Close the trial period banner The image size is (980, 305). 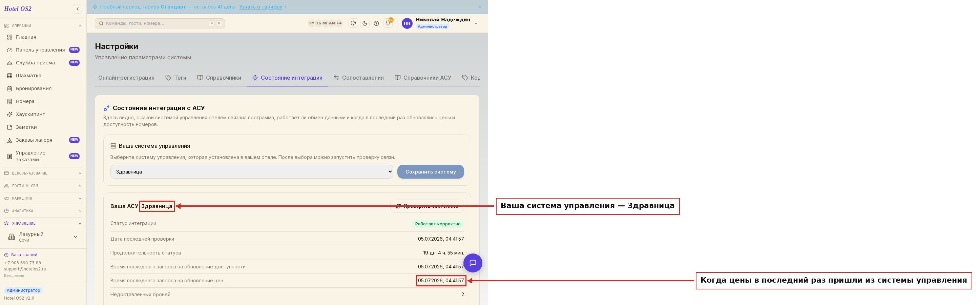pyautogui.click(x=480, y=7)
